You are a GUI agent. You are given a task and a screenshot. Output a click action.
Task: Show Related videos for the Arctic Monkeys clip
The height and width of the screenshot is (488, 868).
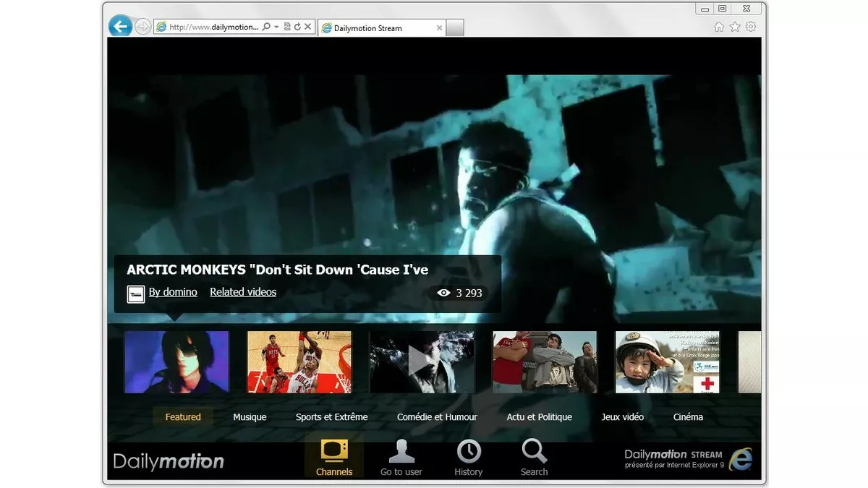coord(243,292)
